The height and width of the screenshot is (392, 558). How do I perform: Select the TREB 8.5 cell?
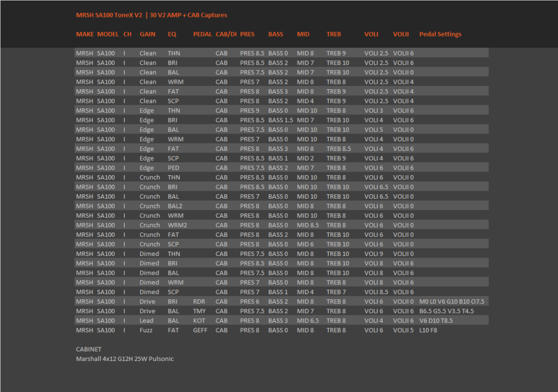coord(339,149)
